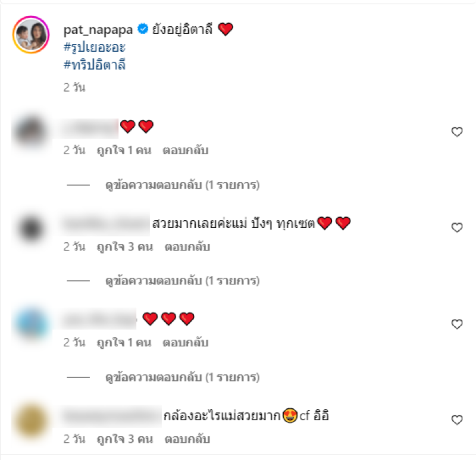Reply to the first two-hearts comment
The image size is (476, 460).
pos(186,151)
